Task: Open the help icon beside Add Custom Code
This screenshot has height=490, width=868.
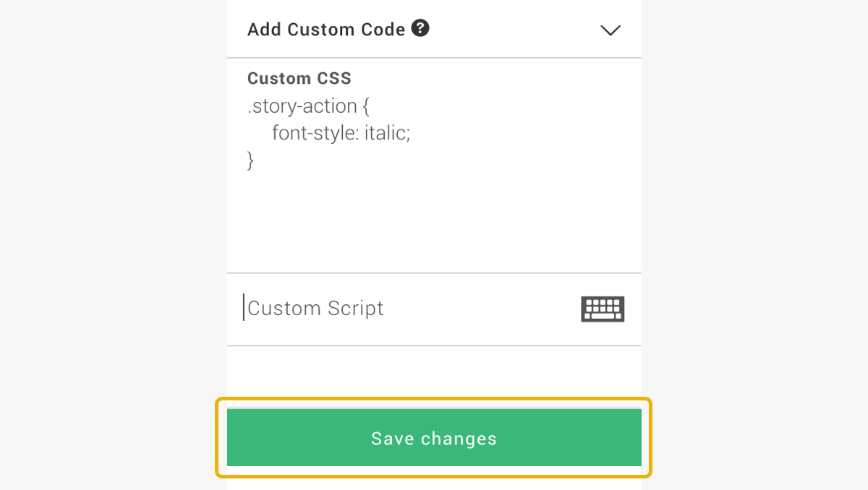Action: [x=420, y=28]
